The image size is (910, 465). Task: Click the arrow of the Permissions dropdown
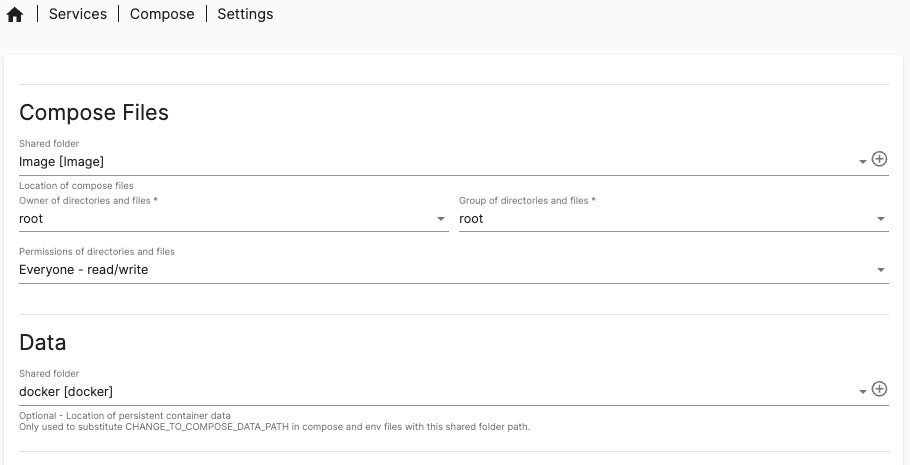(881, 270)
